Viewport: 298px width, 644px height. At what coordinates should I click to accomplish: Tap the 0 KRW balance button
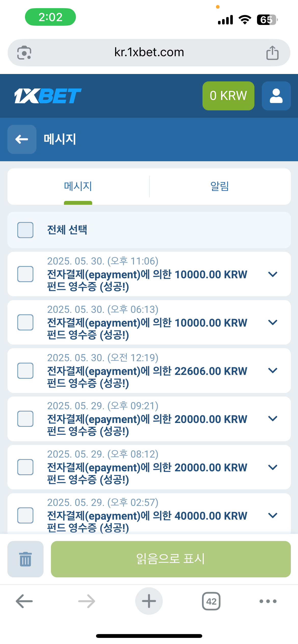(x=228, y=96)
